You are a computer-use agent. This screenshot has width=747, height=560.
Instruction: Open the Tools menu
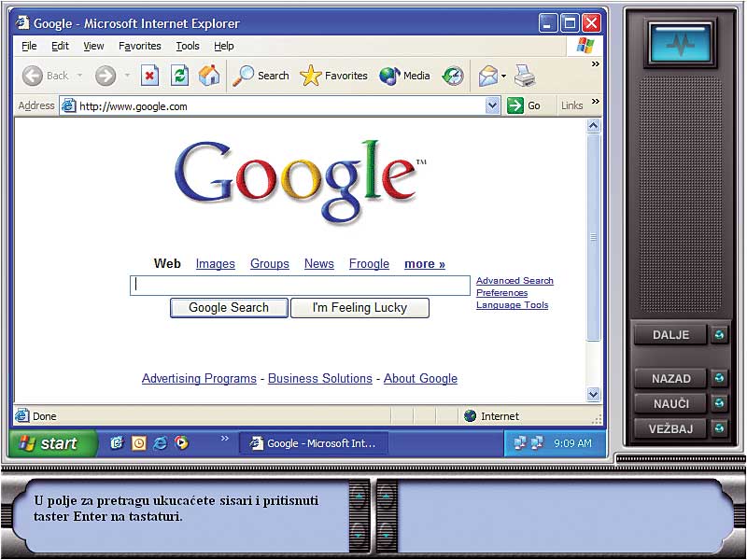[x=188, y=46]
